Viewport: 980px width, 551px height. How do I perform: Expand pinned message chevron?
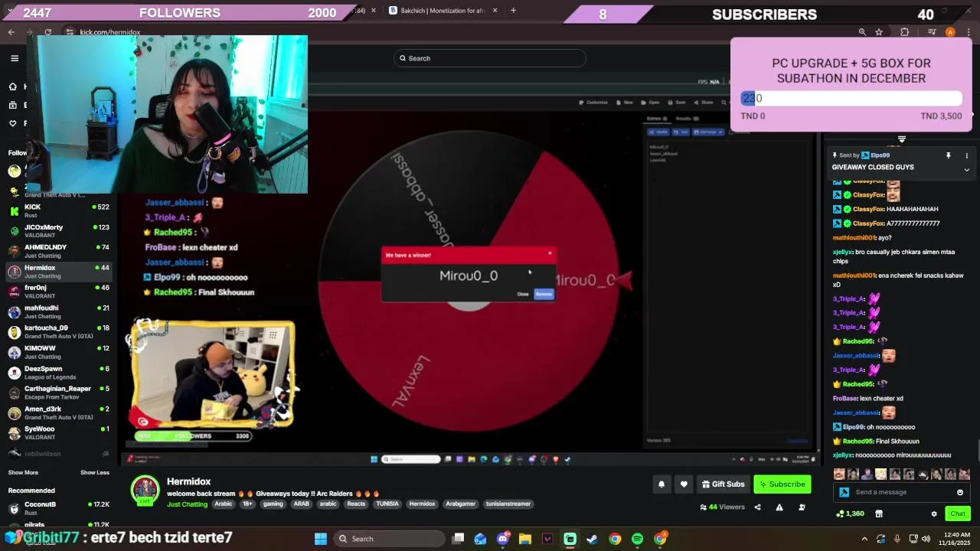click(966, 170)
